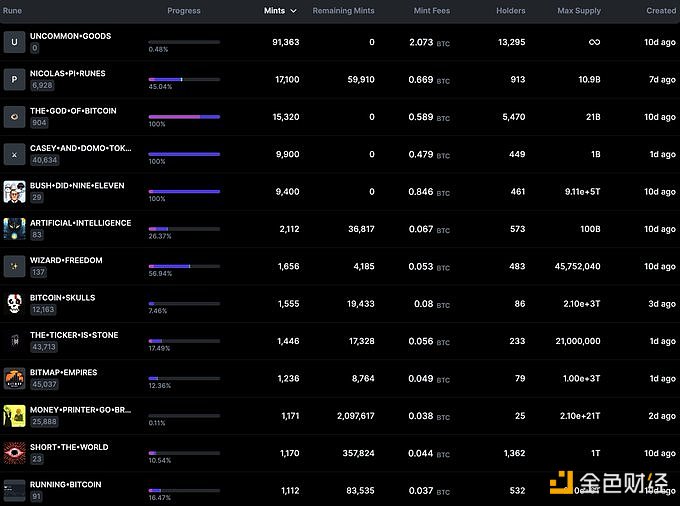Click max supply value 45,752,040

tap(578, 266)
